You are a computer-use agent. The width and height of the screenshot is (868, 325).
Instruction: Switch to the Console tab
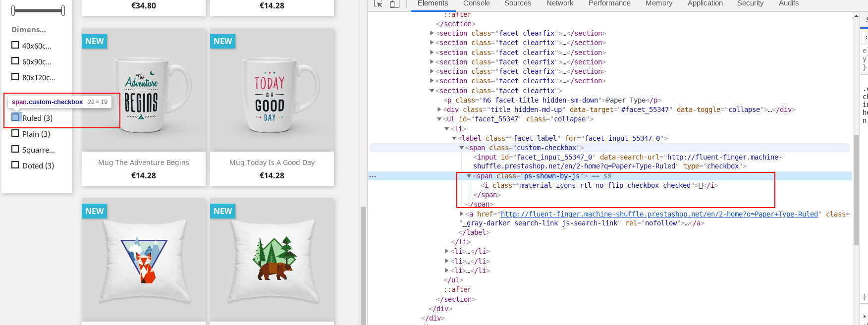pyautogui.click(x=476, y=3)
